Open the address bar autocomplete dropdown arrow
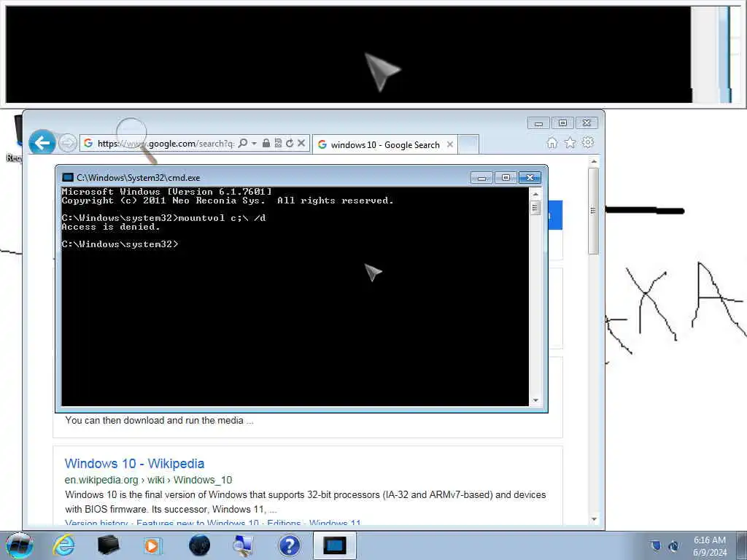Viewport: 747px width, 560px height. coord(254,143)
